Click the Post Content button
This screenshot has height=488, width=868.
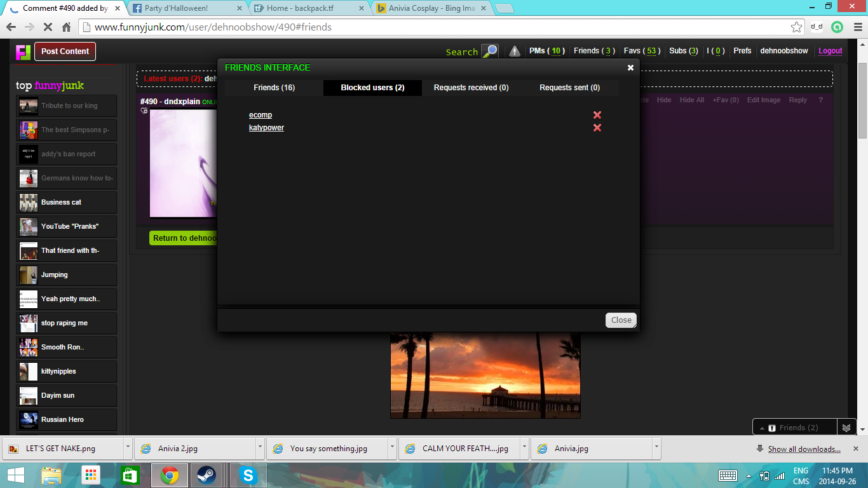(x=65, y=51)
